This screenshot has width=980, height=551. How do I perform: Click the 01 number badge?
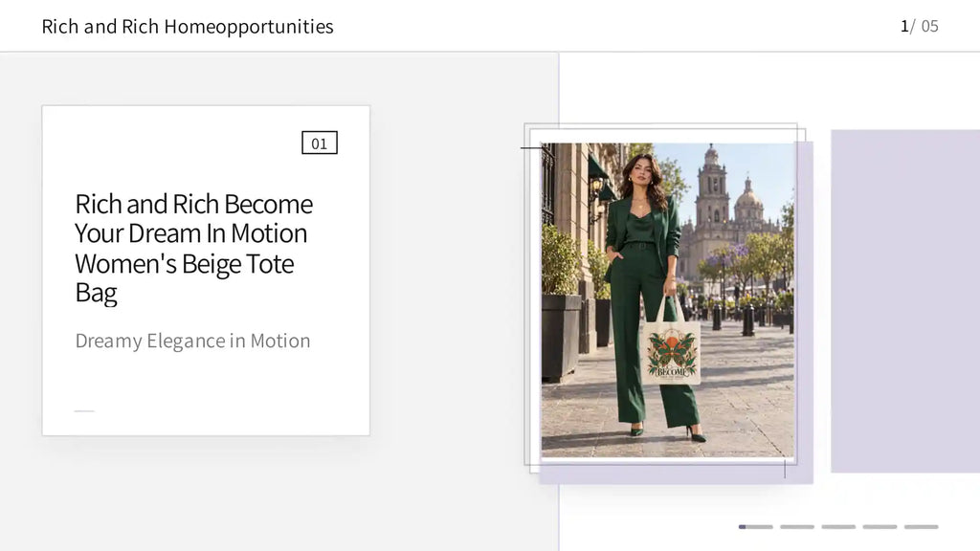point(320,143)
